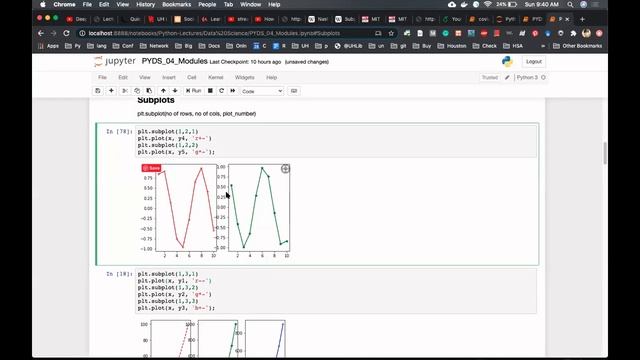
Task: Go forward with the browser forward arrow
Action: 53,33
